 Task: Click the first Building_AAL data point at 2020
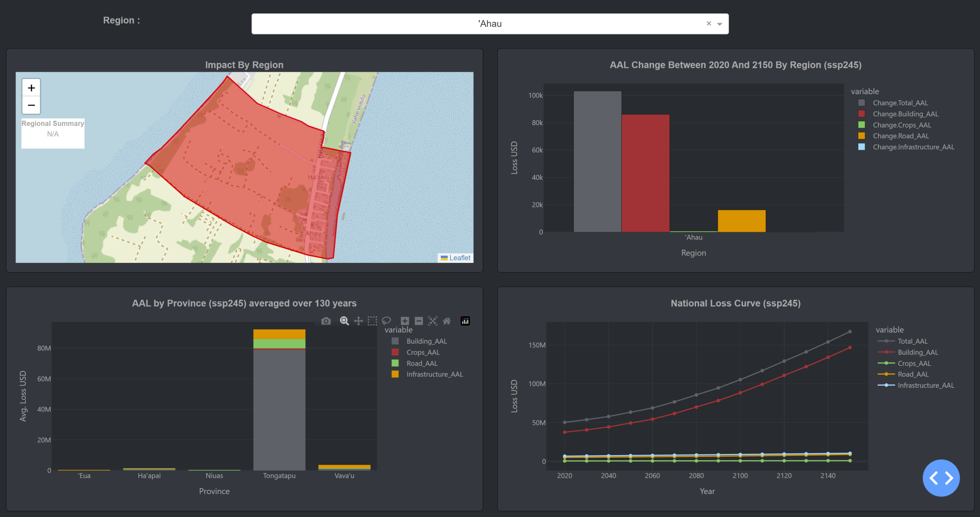coord(565,432)
